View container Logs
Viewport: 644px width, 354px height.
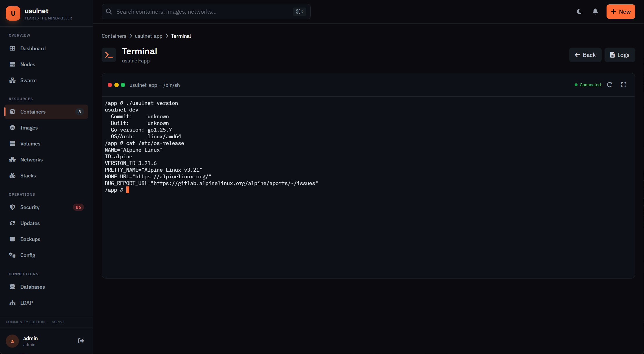(620, 55)
